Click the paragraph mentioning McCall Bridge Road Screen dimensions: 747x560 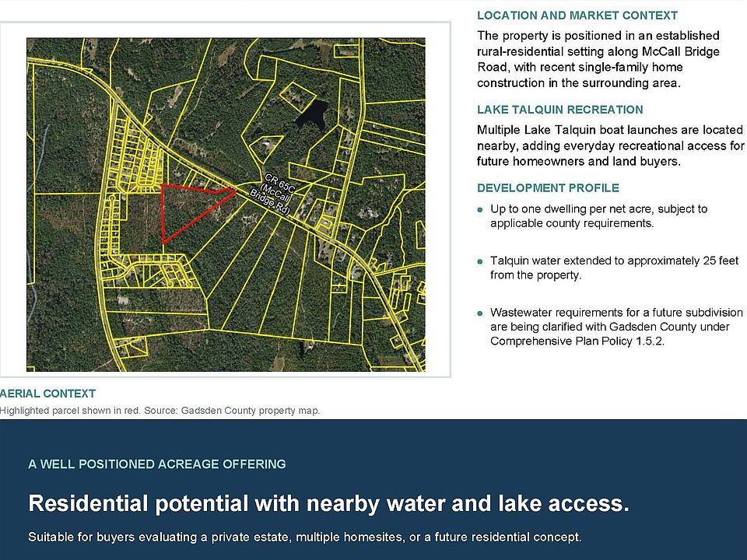point(598,59)
